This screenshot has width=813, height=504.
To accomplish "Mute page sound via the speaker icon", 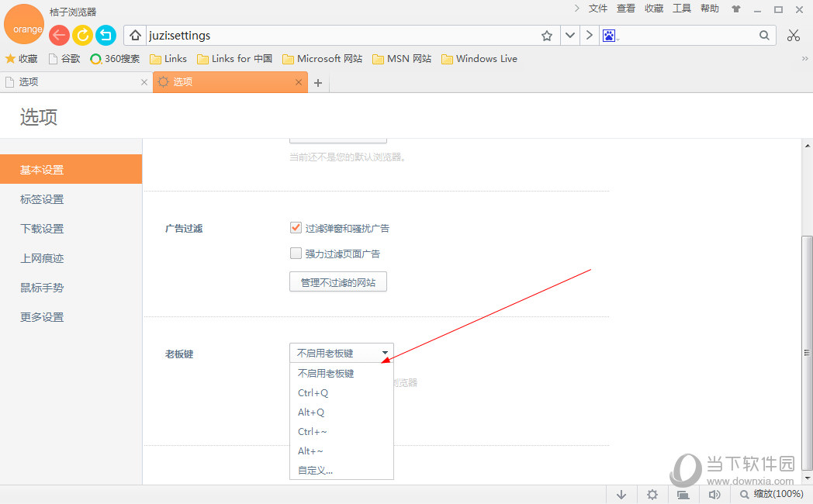I will click(x=714, y=494).
